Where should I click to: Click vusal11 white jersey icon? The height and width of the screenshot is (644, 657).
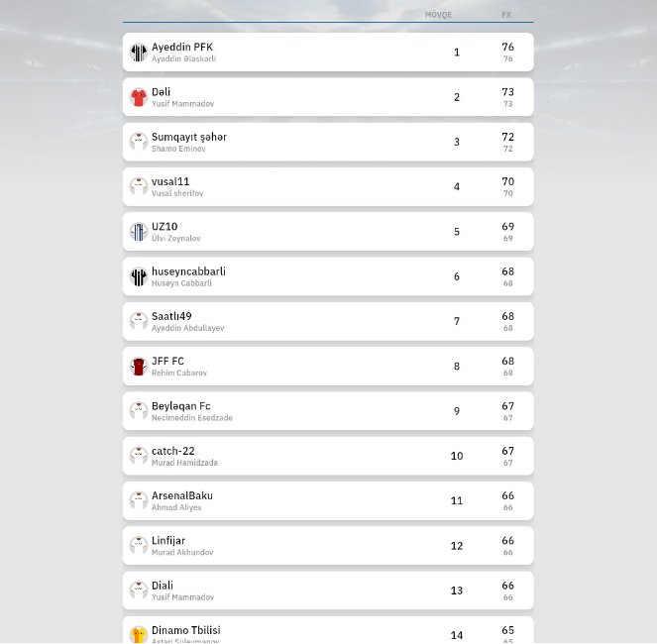pyautogui.click(x=139, y=187)
